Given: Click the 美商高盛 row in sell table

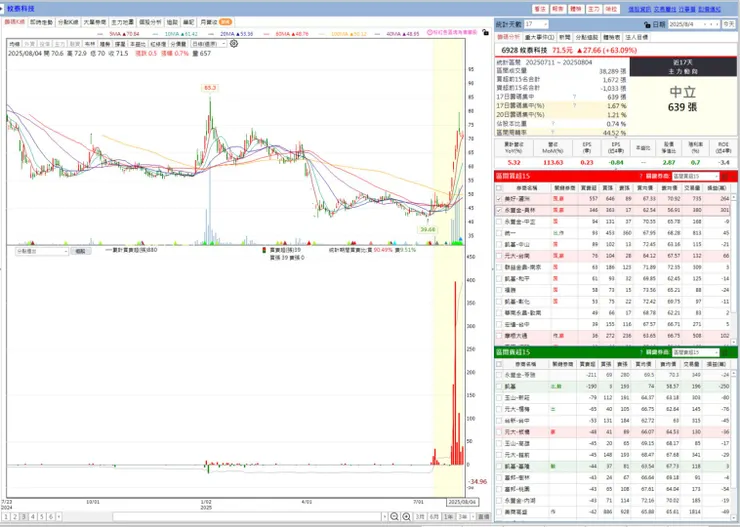Looking at the screenshot, I should 615,512.
